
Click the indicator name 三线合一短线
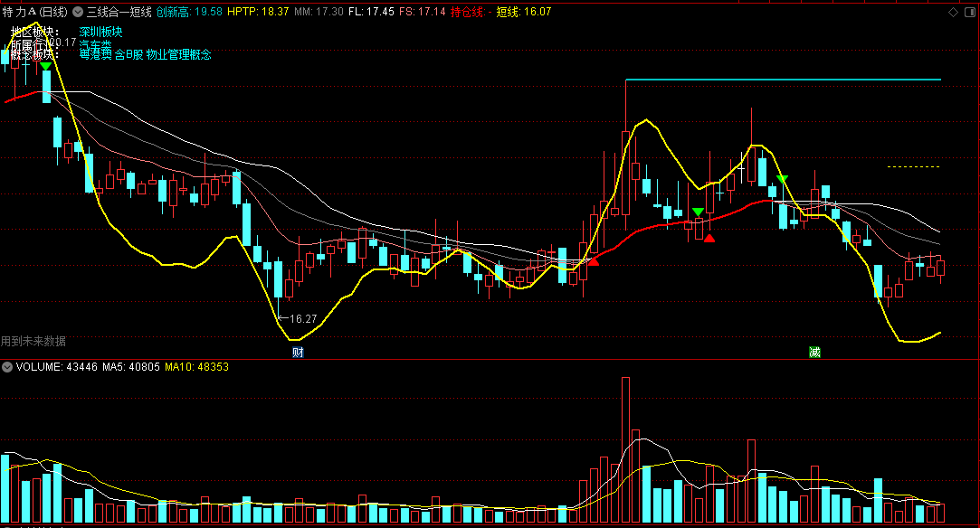[x=119, y=12]
